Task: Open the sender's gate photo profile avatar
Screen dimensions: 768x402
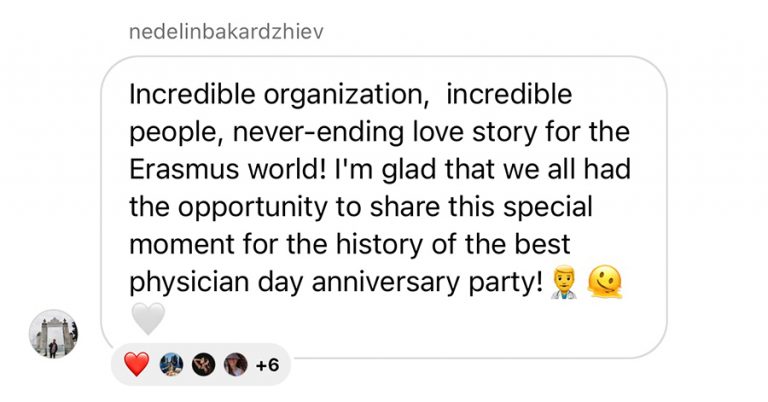Action: click(53, 334)
